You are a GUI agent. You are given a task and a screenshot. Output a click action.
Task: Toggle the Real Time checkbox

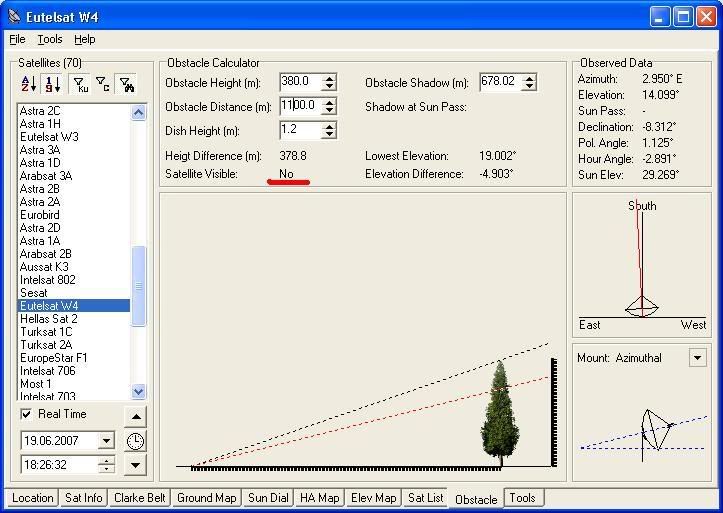[26, 414]
